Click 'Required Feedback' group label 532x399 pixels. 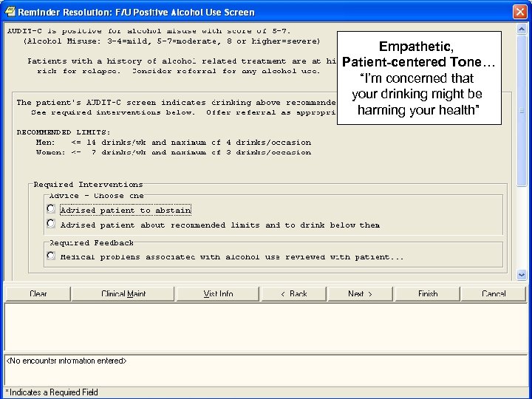(92, 243)
